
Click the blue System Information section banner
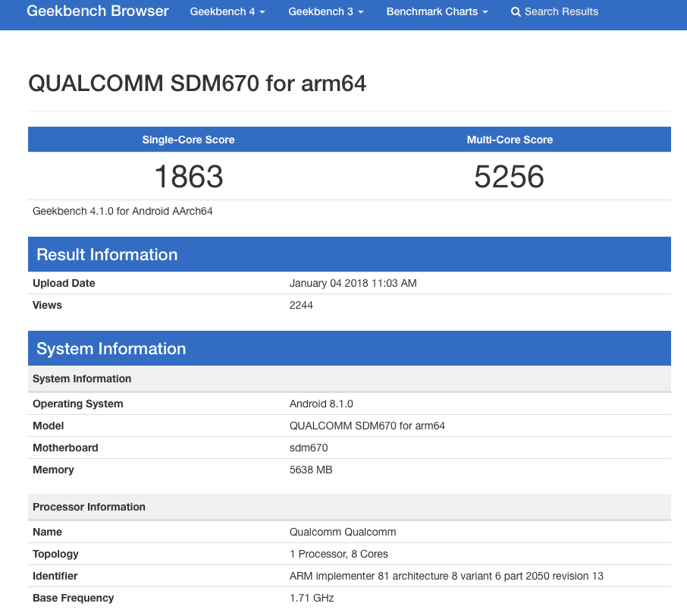(350, 348)
